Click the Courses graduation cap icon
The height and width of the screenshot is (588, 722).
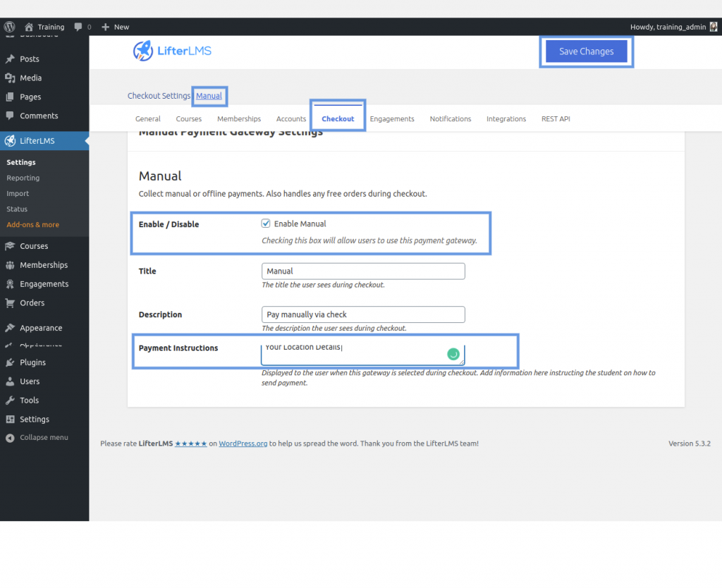10,246
